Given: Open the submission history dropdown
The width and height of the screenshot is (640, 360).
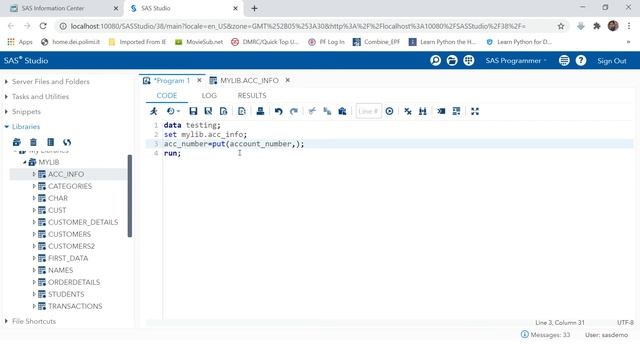Looking at the screenshot, I should pyautogui.click(x=173, y=111).
